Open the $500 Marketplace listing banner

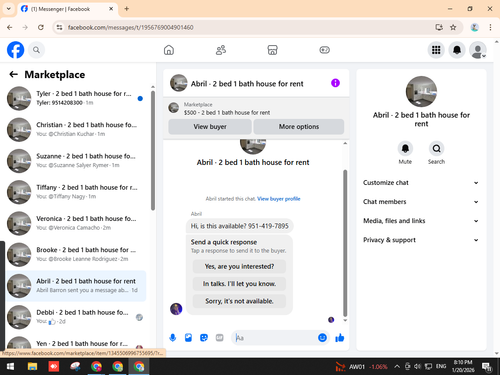[256, 109]
